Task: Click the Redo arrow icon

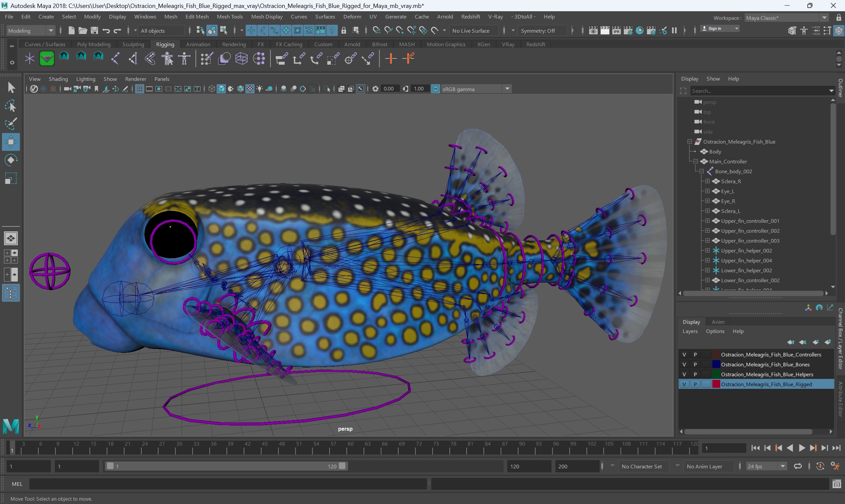Action: coord(118,31)
